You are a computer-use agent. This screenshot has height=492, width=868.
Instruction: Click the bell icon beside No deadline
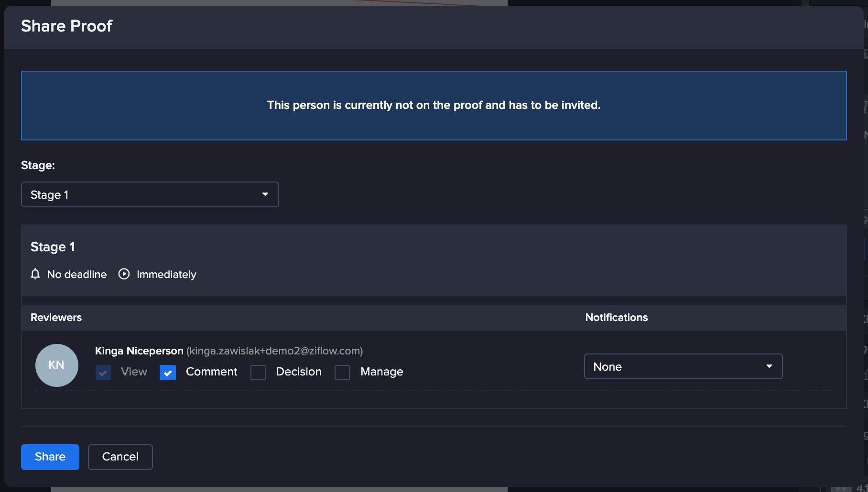tap(35, 274)
